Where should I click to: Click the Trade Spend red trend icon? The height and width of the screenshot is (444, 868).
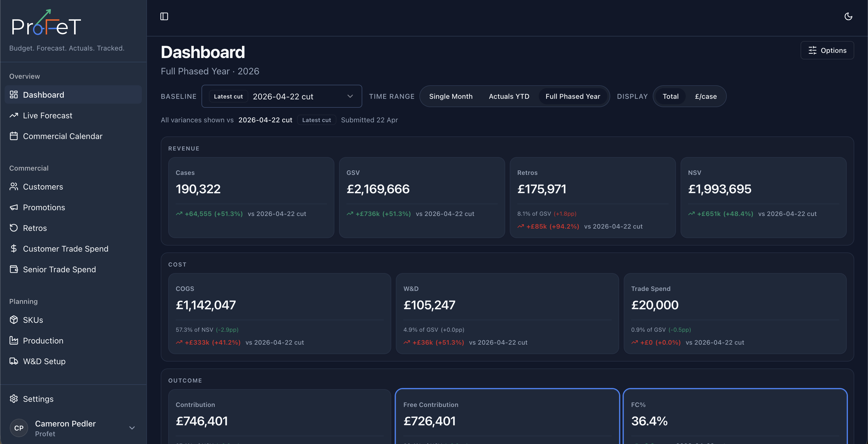click(x=634, y=342)
